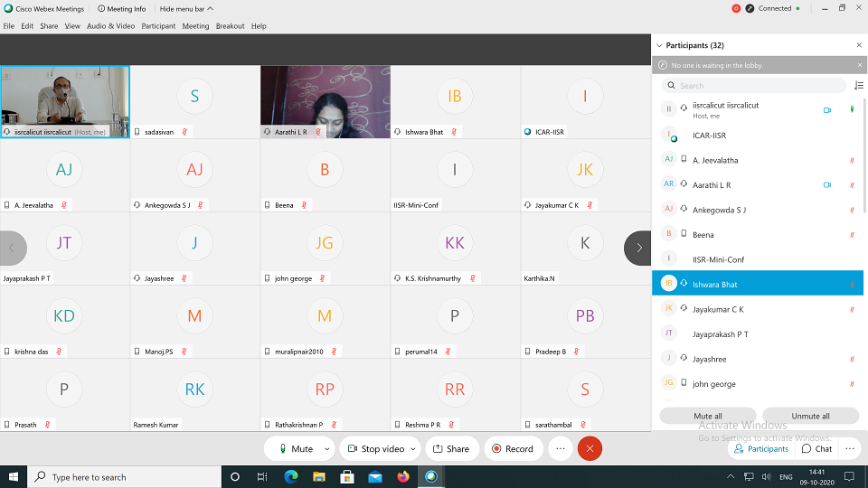Expand the audio options arrow beside Mute
This screenshot has height=488, width=868.
click(327, 448)
